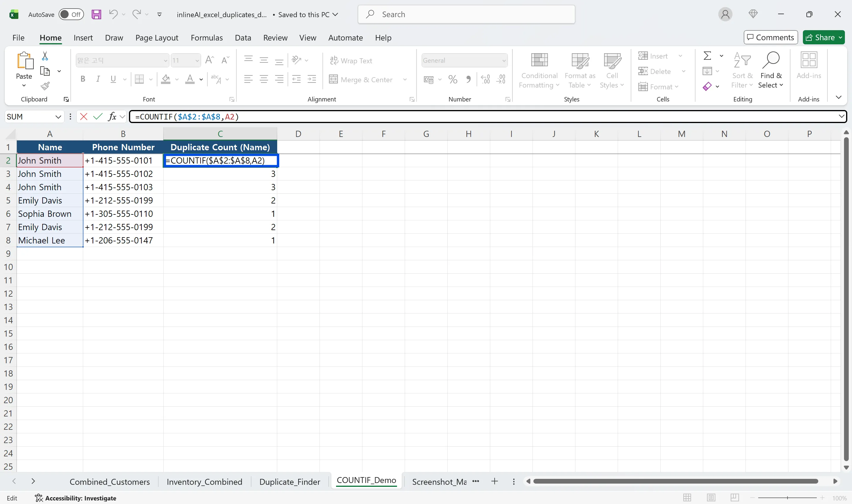Viewport: 852px width, 504px height.
Task: Switch to the Formulas ribbon tab
Action: coord(206,38)
